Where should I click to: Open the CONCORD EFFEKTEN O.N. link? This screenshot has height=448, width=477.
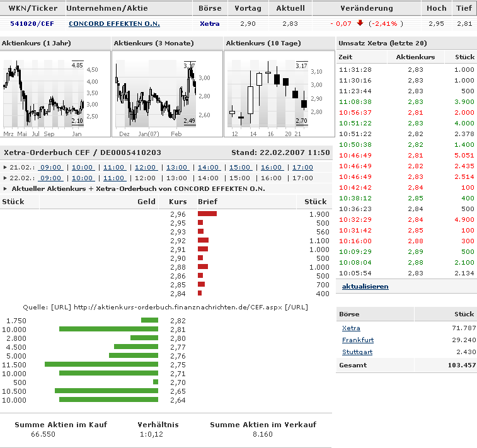(114, 24)
